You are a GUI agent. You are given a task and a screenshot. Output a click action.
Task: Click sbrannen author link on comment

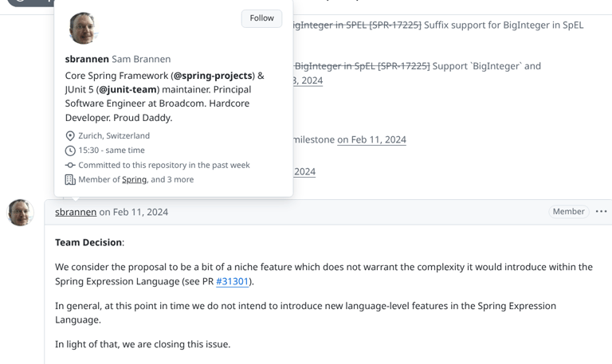[76, 212]
